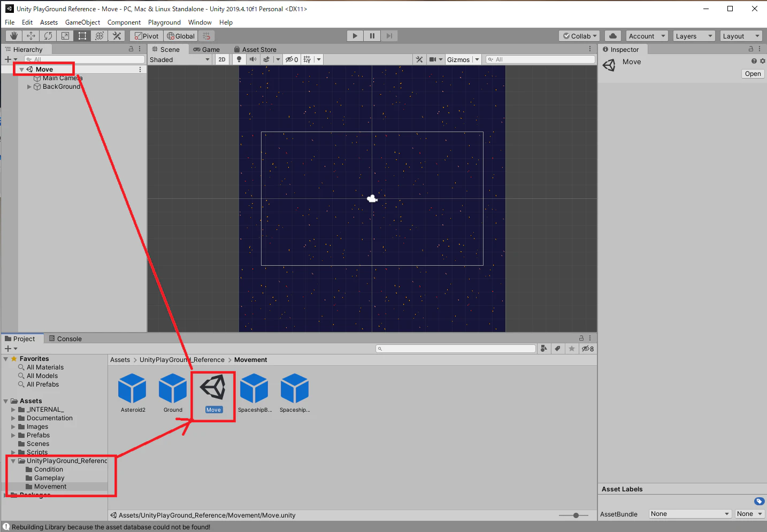The height and width of the screenshot is (532, 767).
Task: Open the Playground menu
Action: pyautogui.click(x=164, y=22)
